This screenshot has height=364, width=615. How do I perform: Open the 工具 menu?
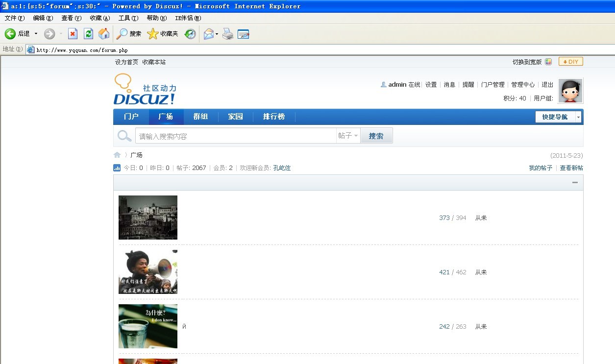pos(128,18)
